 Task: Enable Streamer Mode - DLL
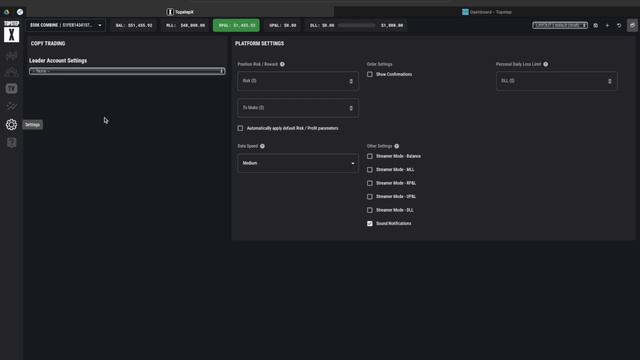[370, 210]
